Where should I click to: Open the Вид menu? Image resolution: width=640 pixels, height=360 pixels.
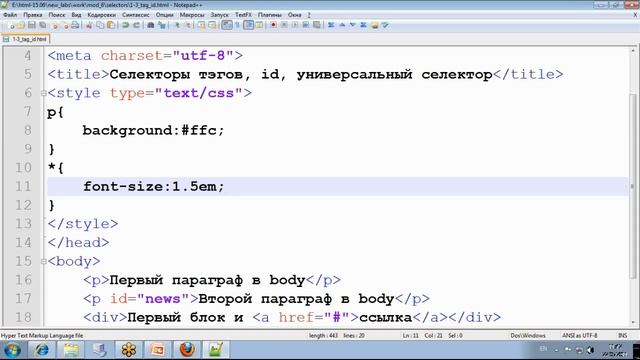76,15
